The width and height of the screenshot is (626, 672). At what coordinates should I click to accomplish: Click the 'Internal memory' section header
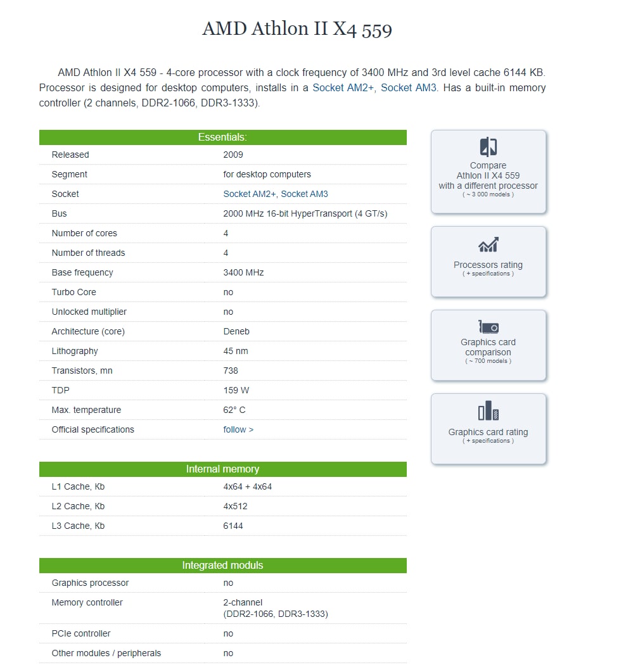pos(222,469)
